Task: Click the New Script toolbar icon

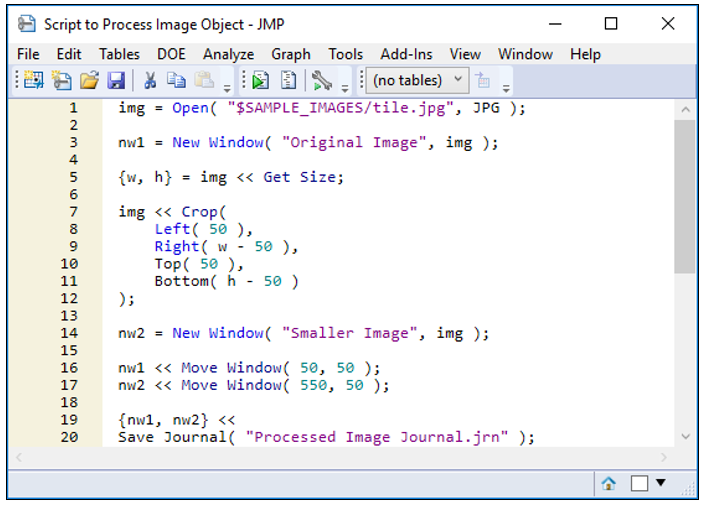Action: click(x=61, y=80)
